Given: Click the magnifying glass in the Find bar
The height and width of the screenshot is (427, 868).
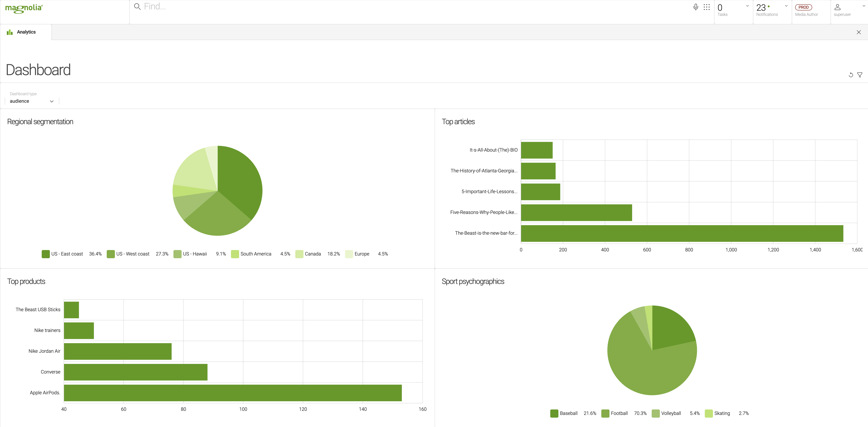Looking at the screenshot, I should click(137, 6).
